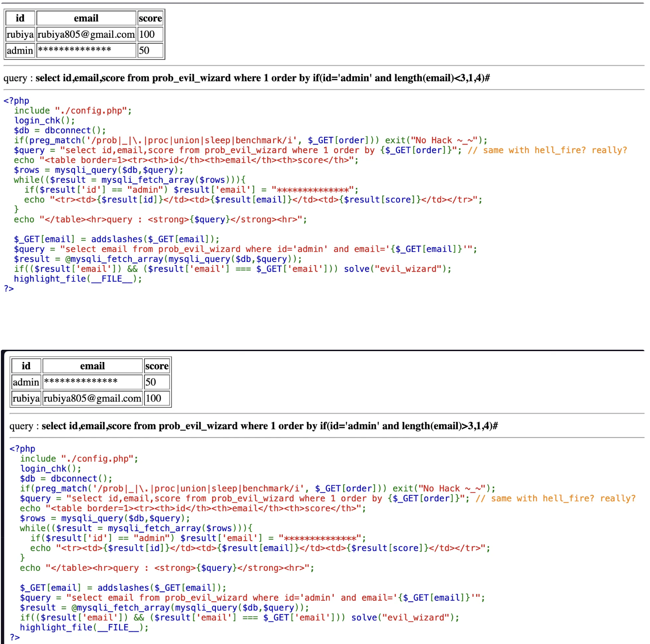Click the closing '?>' tag in upper code listing

(9, 289)
